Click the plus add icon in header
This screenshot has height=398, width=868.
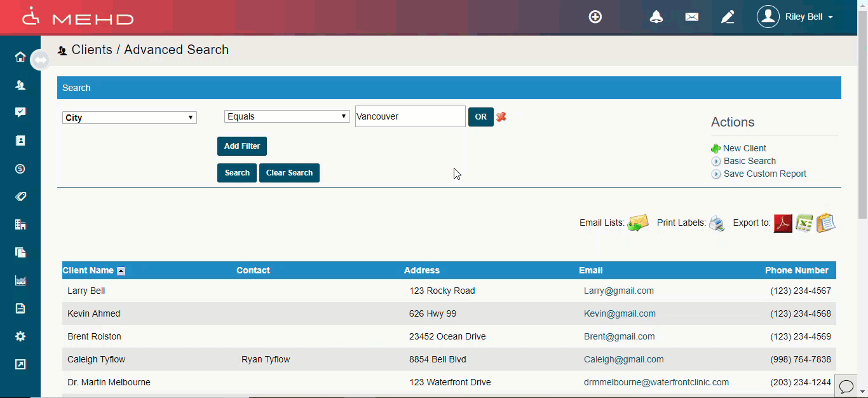[x=595, y=17]
